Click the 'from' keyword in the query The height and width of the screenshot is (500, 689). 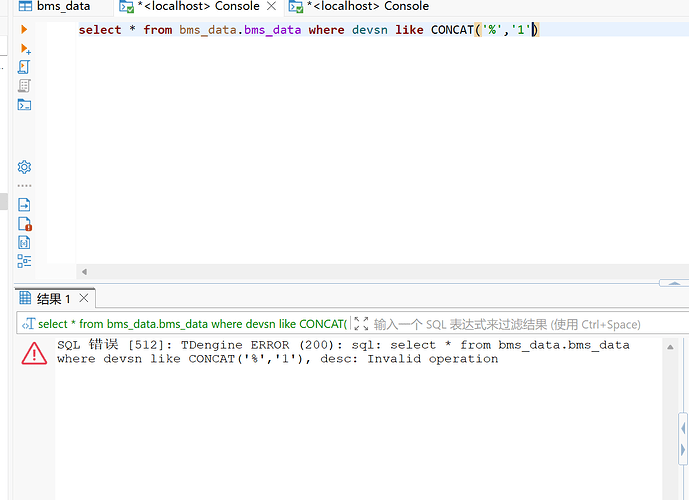pyautogui.click(x=158, y=29)
